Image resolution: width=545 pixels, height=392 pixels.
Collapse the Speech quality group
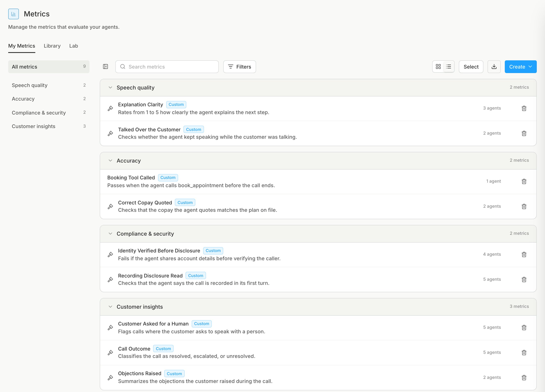click(x=110, y=87)
